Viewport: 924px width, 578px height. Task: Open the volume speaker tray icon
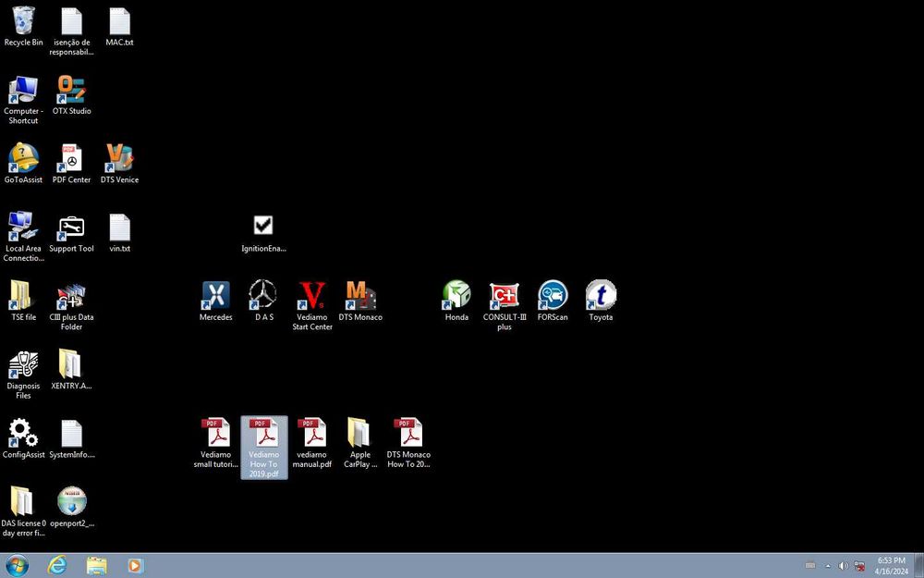(844, 566)
